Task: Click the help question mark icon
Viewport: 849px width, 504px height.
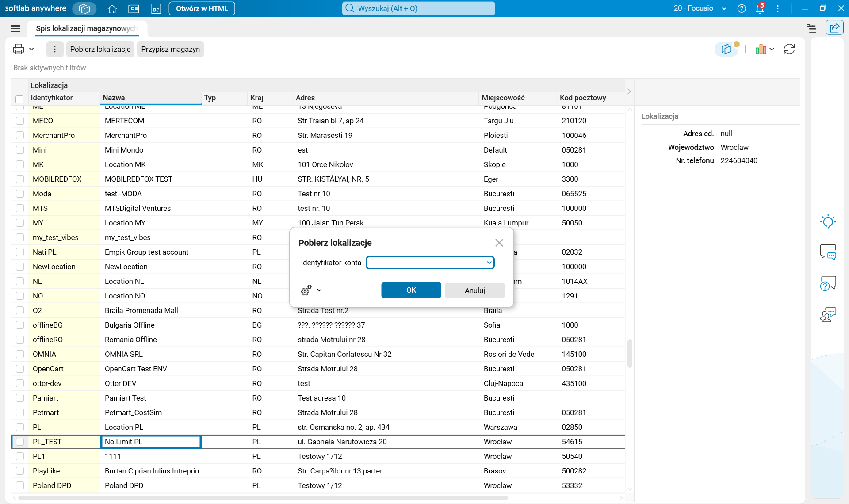Action: click(x=742, y=8)
